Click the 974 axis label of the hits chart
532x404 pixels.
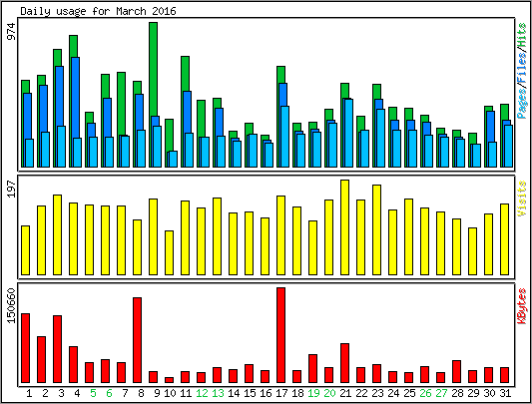pyautogui.click(x=12, y=32)
